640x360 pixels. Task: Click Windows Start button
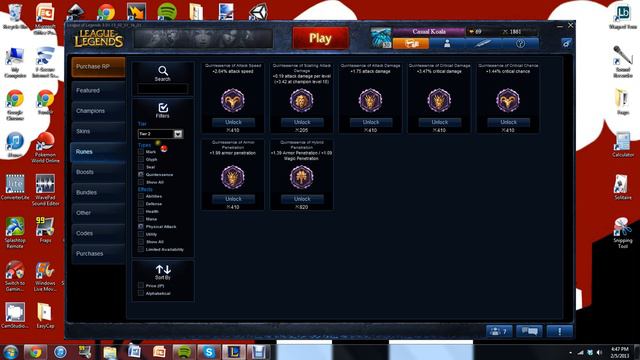tap(11, 351)
